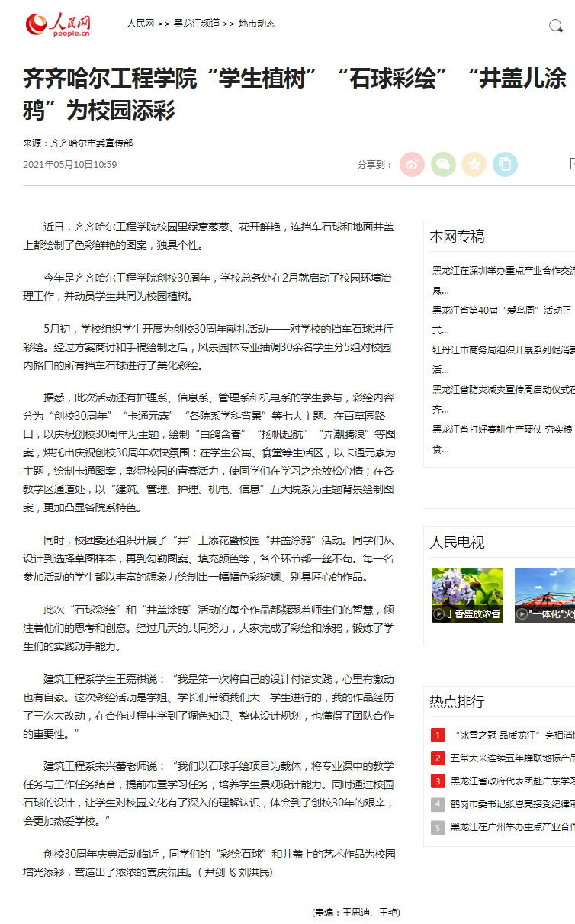Image resolution: width=575 pixels, height=924 pixels.
Task: Click the copy link share icon
Action: (504, 164)
